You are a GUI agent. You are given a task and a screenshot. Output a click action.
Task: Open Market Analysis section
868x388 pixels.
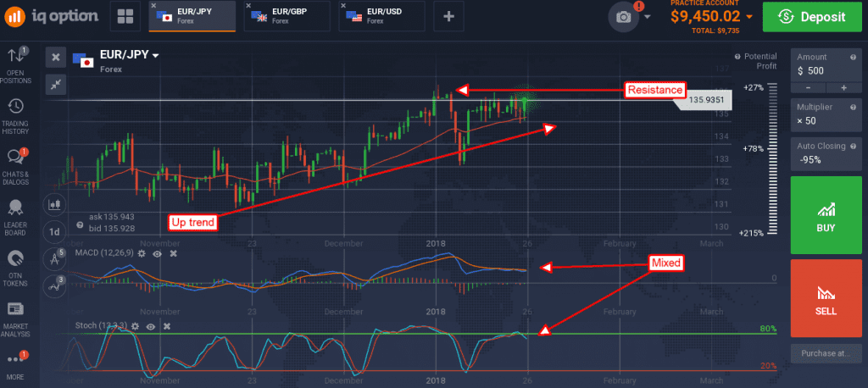point(15,320)
